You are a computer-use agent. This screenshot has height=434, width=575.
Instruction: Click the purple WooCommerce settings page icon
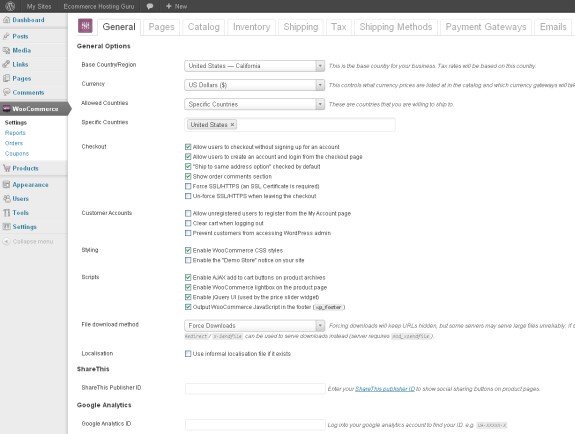point(85,26)
